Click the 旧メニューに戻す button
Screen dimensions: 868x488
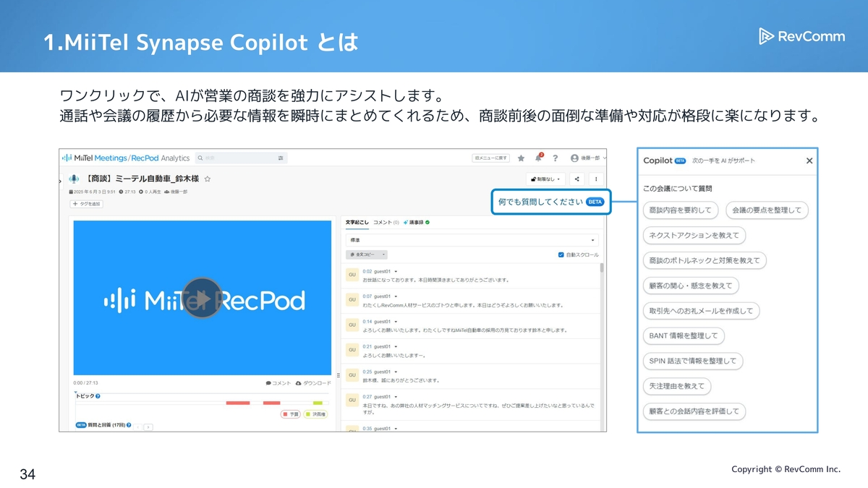(491, 158)
